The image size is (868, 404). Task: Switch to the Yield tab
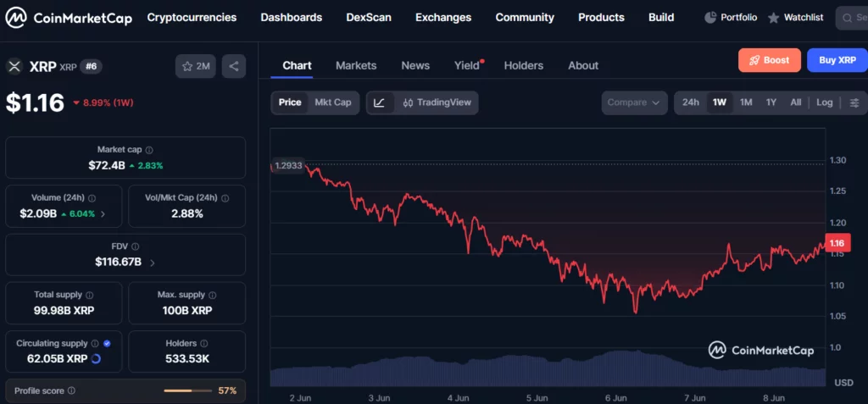coord(467,65)
